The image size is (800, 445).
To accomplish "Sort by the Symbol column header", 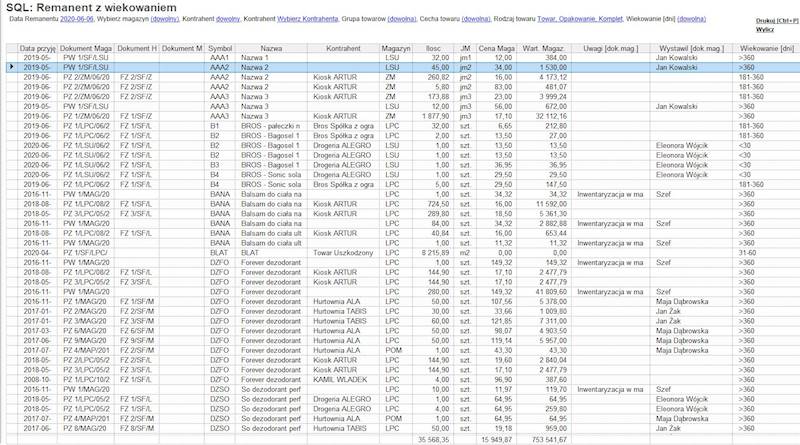I will (x=220, y=48).
